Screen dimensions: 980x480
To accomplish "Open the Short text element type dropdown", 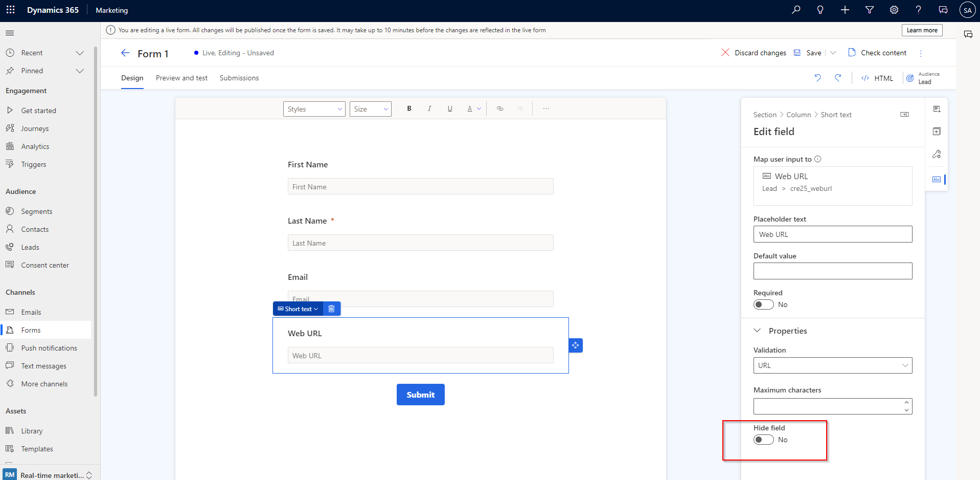I will tap(299, 309).
